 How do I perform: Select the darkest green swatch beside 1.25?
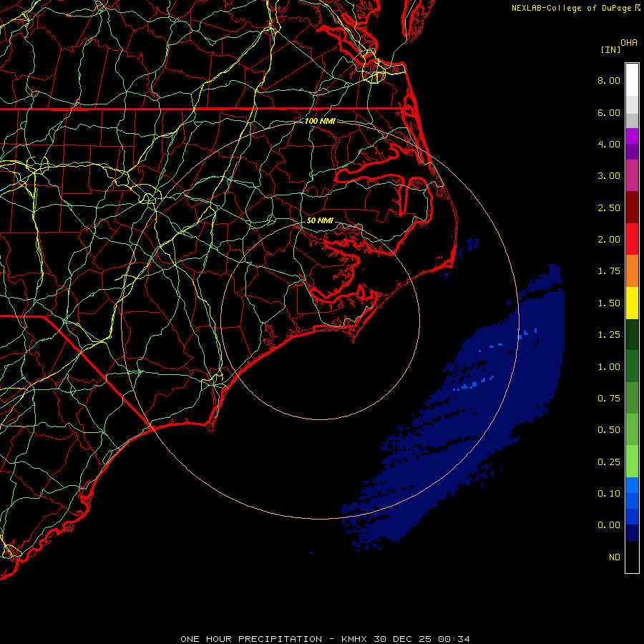click(632, 335)
